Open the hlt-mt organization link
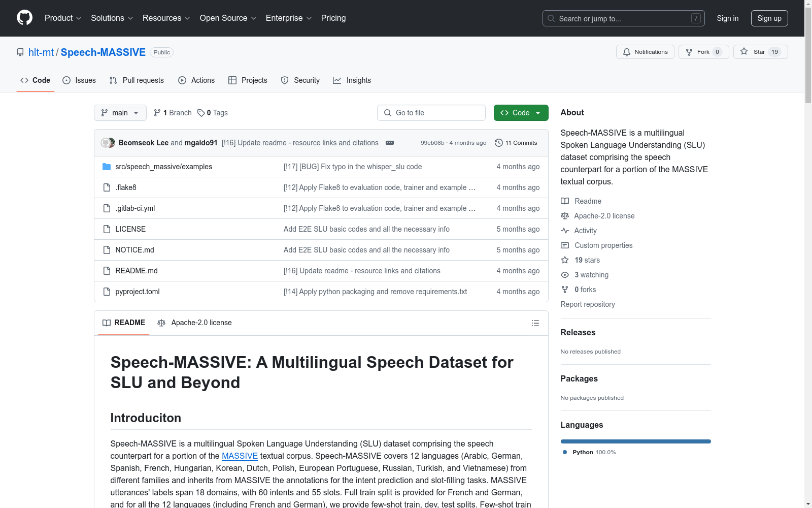This screenshot has width=812, height=508. click(41, 52)
